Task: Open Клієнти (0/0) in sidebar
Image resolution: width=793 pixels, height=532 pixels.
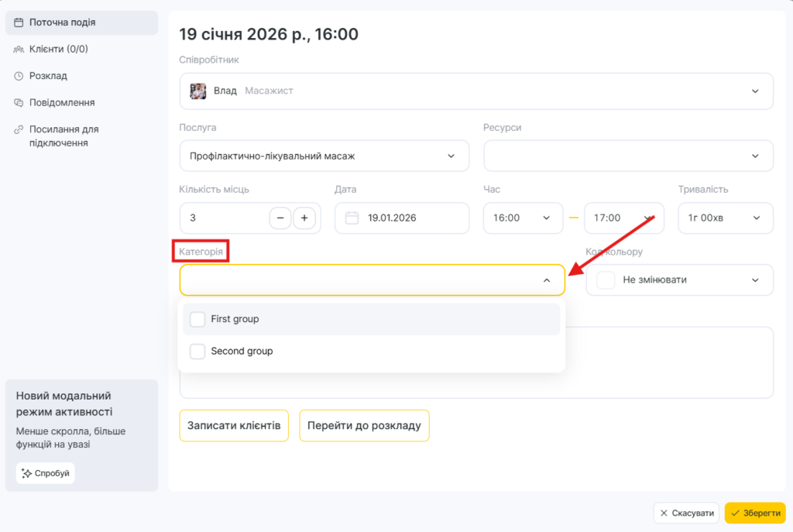Action: point(58,49)
